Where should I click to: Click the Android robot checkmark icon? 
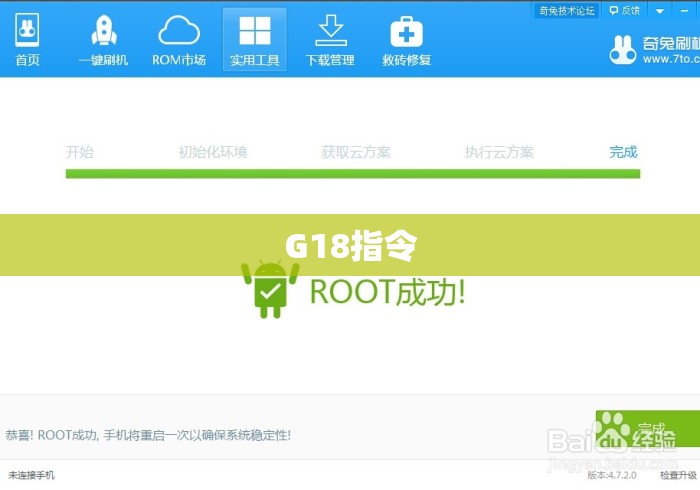point(270,290)
